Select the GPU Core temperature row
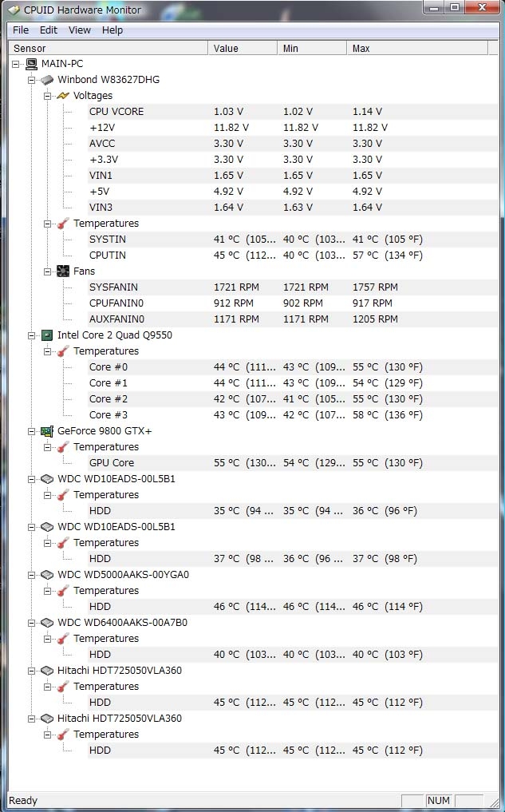The width and height of the screenshot is (505, 812). tap(112, 463)
